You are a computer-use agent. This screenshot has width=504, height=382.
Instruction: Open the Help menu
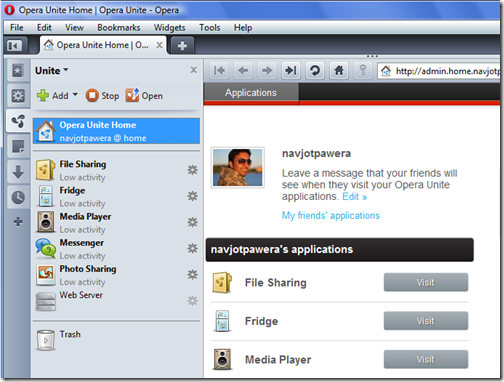pyautogui.click(x=243, y=27)
